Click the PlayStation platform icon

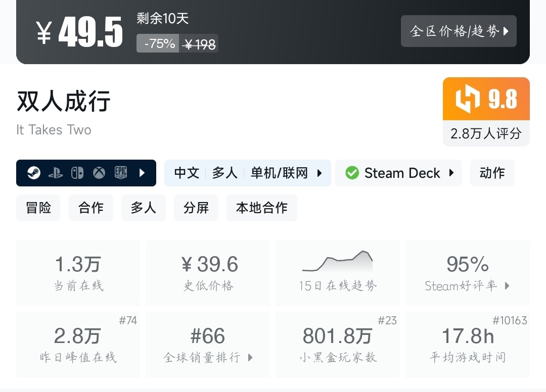tap(55, 173)
